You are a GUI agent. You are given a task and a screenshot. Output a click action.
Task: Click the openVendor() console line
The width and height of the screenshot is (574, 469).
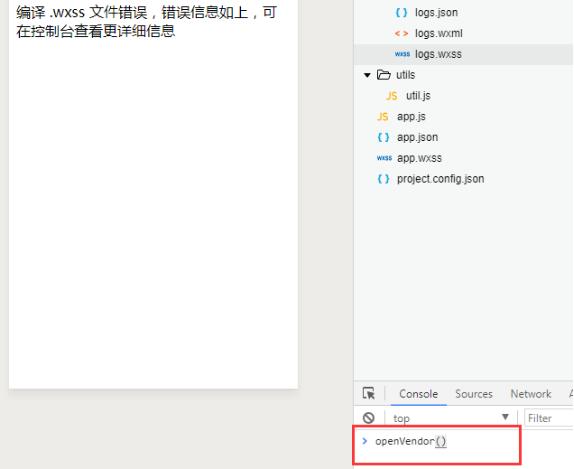pyautogui.click(x=410, y=441)
